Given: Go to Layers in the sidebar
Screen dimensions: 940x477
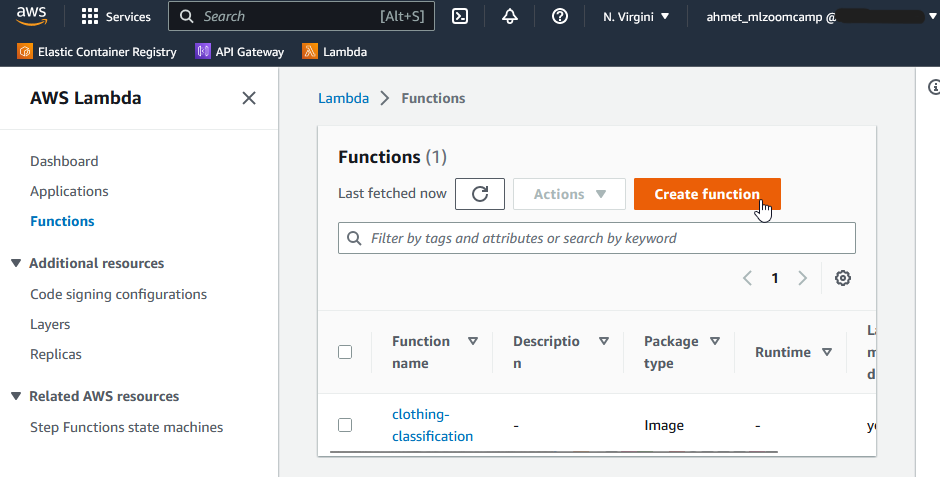Looking at the screenshot, I should pos(50,324).
